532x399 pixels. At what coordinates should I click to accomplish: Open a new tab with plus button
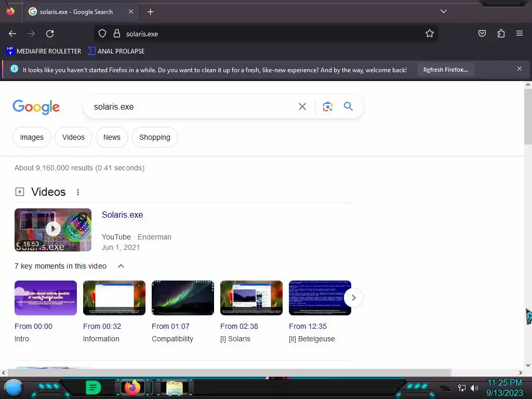tap(150, 12)
